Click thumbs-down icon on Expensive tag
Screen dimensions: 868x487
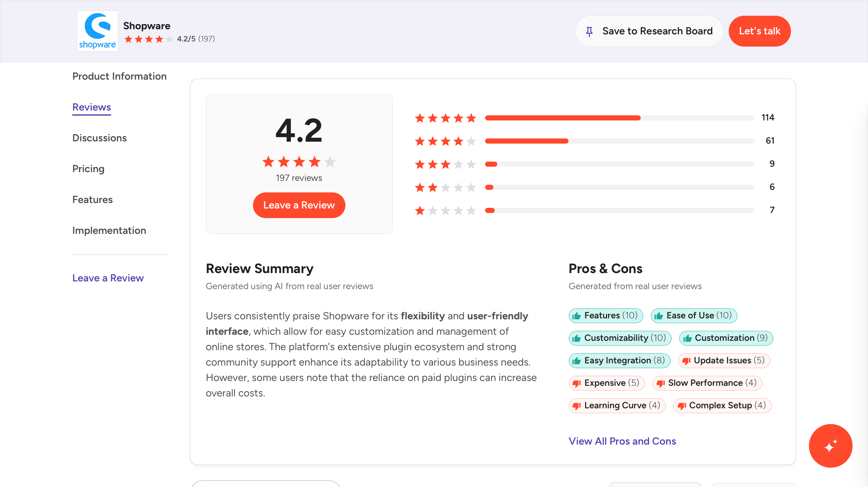(577, 384)
